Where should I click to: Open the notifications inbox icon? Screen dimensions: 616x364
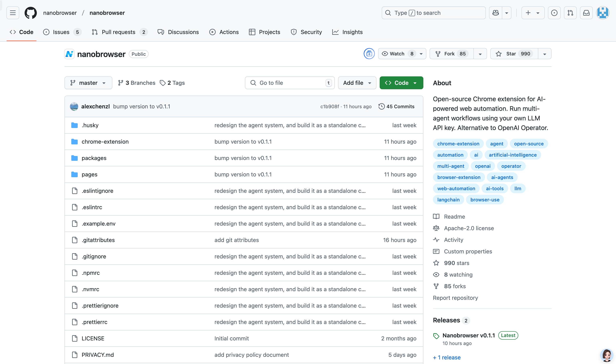point(586,13)
